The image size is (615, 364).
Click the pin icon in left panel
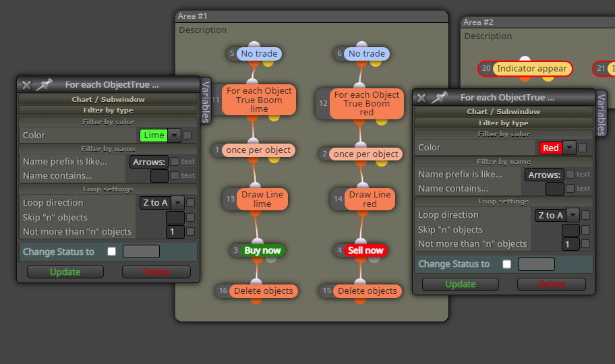44,84
